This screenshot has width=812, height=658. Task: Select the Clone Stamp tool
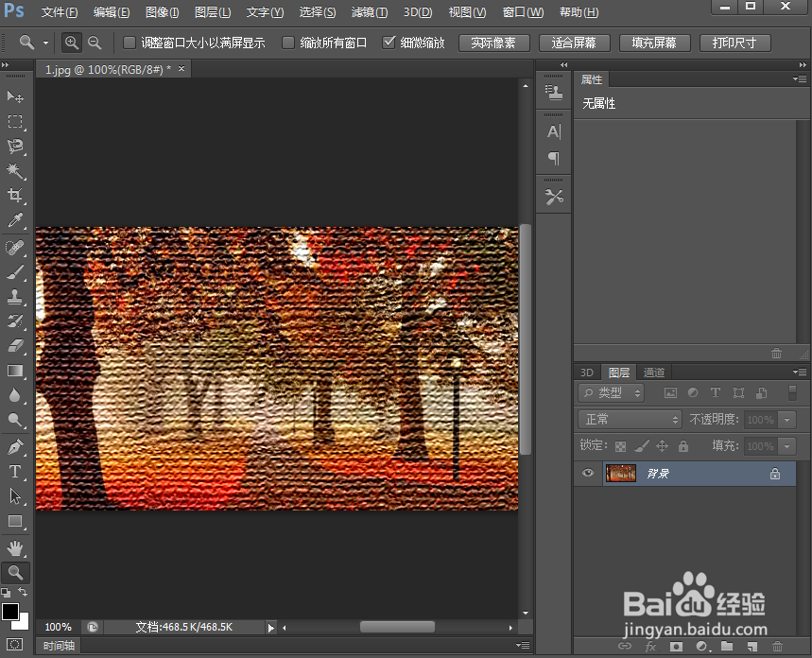pos(15,297)
